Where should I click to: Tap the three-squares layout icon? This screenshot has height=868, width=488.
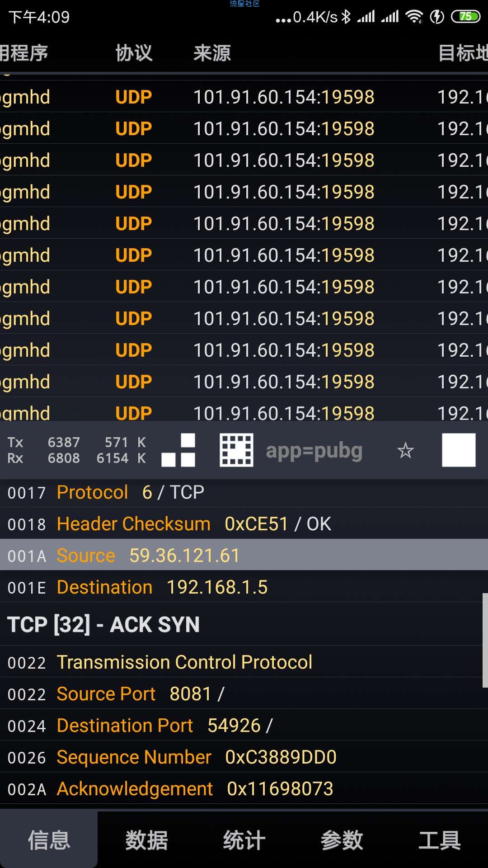click(178, 450)
